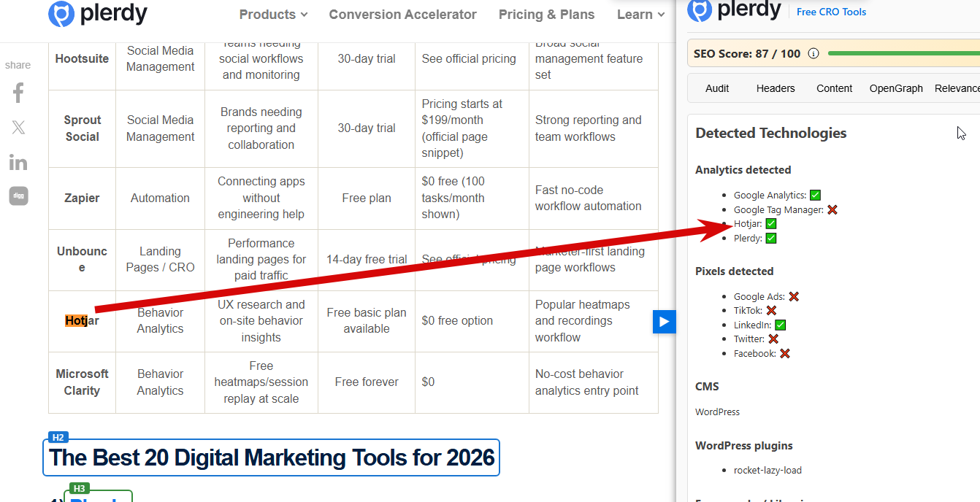Click the LinkedIn pixel green checkmark
The height and width of the screenshot is (502, 980).
tap(780, 325)
